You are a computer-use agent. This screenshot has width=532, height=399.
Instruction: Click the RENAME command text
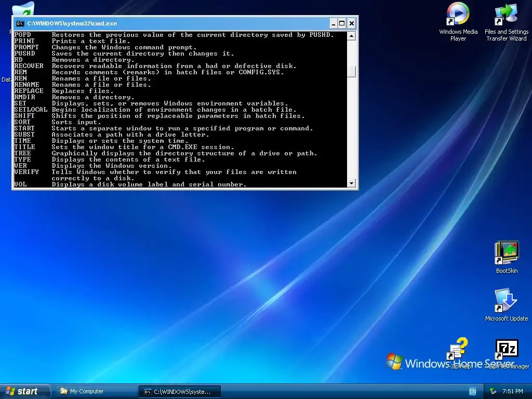(26, 85)
